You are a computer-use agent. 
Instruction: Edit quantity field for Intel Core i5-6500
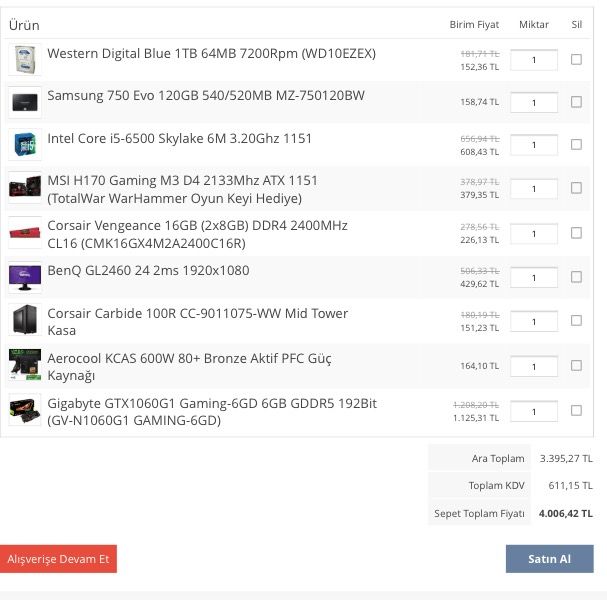tap(534, 145)
